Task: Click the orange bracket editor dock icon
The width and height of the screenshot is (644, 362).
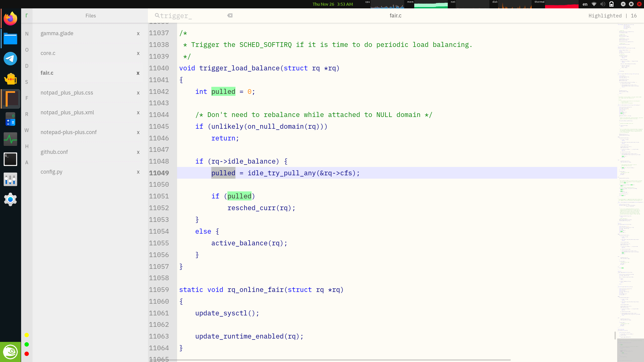Action: click(10, 99)
